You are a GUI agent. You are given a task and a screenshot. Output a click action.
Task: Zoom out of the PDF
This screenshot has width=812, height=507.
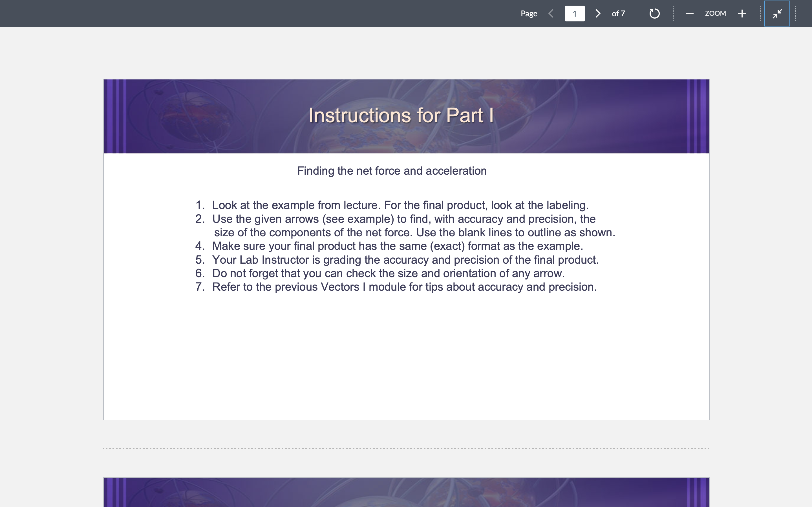[690, 14]
